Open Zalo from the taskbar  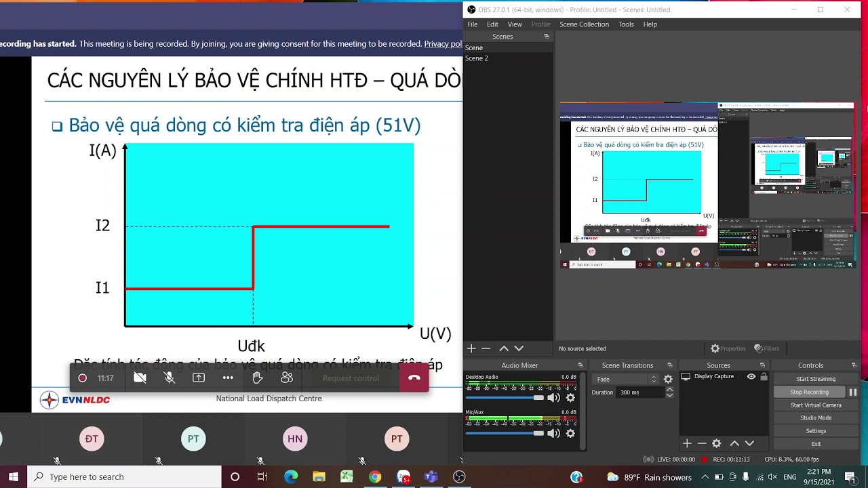[x=403, y=476]
